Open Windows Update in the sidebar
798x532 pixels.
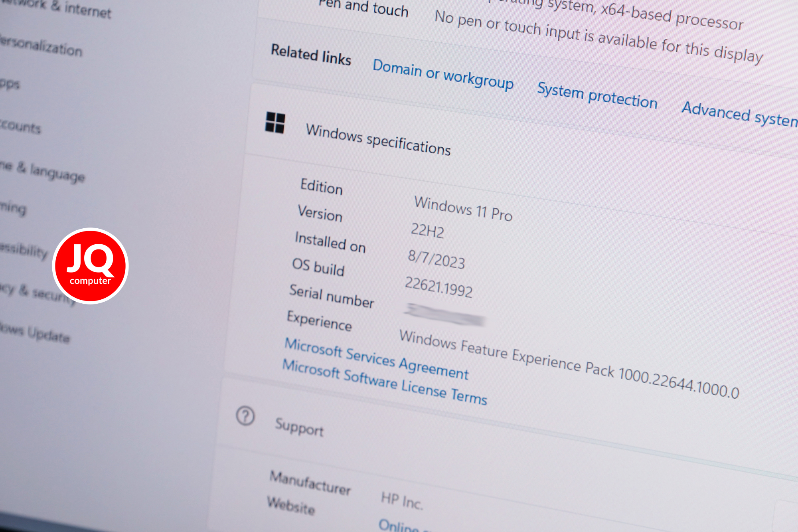(35, 333)
